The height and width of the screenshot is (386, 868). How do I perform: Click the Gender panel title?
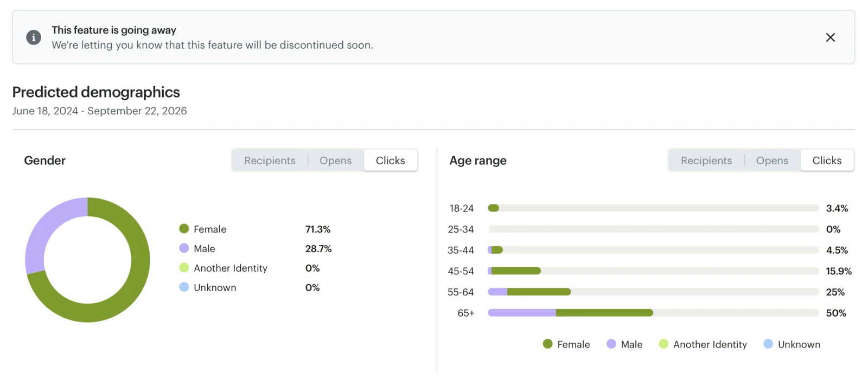(x=45, y=160)
